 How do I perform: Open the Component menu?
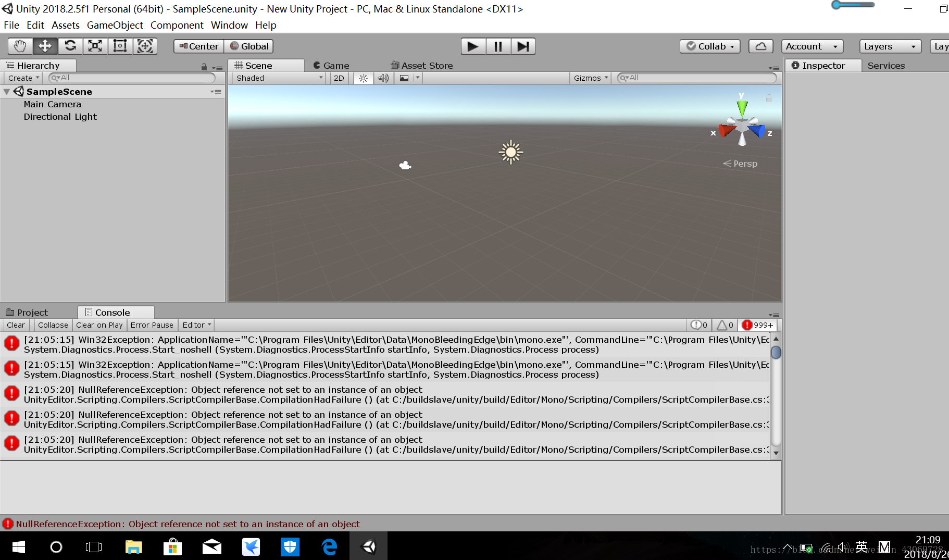click(177, 25)
